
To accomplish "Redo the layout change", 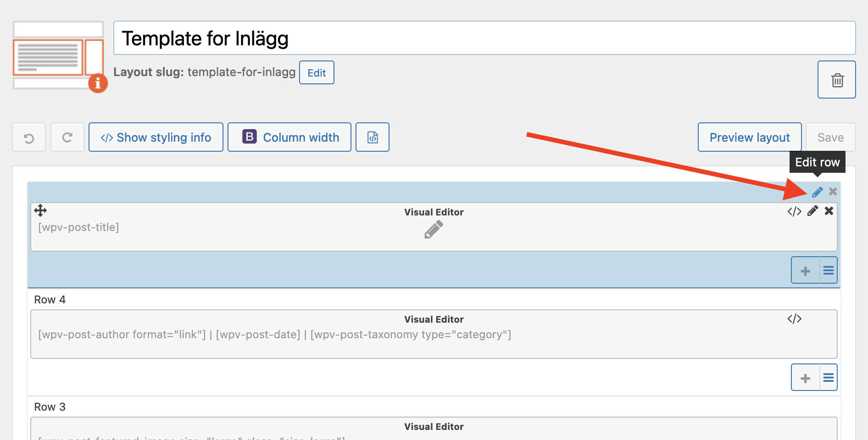I will 67,137.
